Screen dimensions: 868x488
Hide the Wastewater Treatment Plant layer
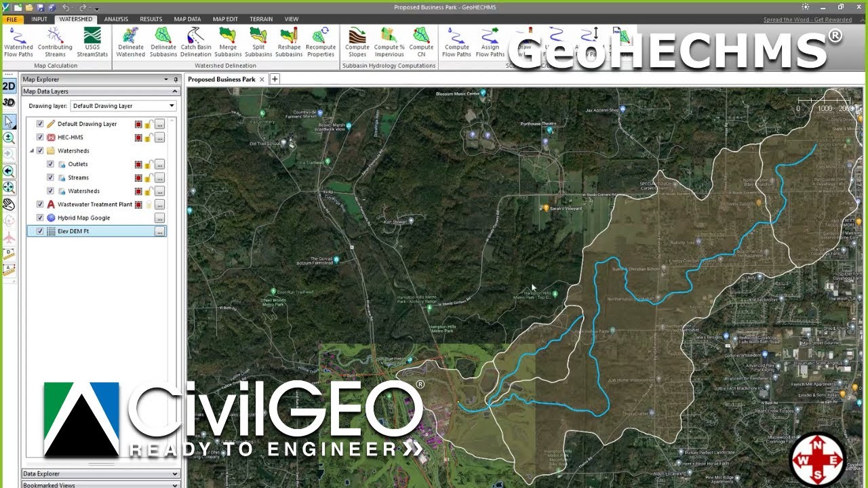40,205
